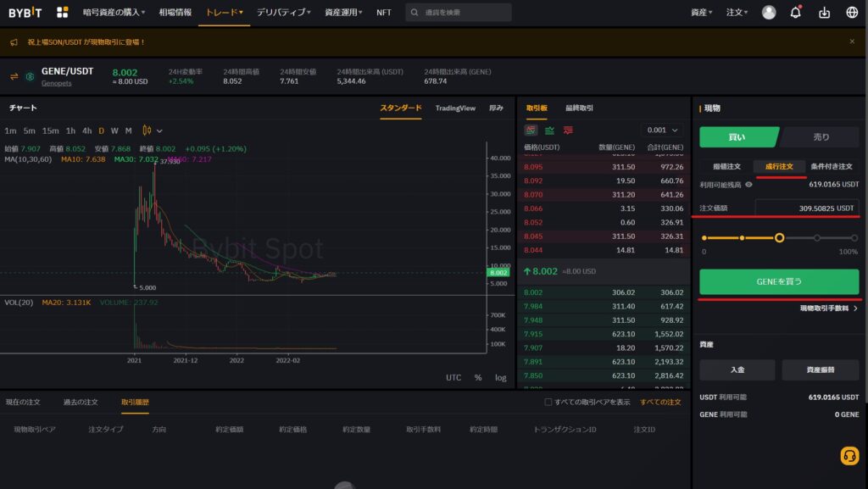Toggle percent scale on chart
The image size is (868, 489).
coord(478,378)
